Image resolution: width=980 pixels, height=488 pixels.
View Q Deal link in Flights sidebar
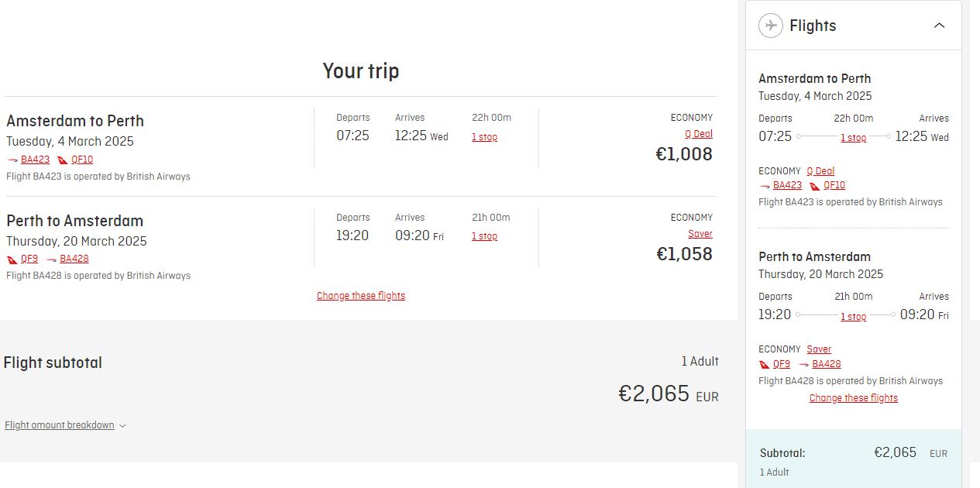[x=820, y=171]
